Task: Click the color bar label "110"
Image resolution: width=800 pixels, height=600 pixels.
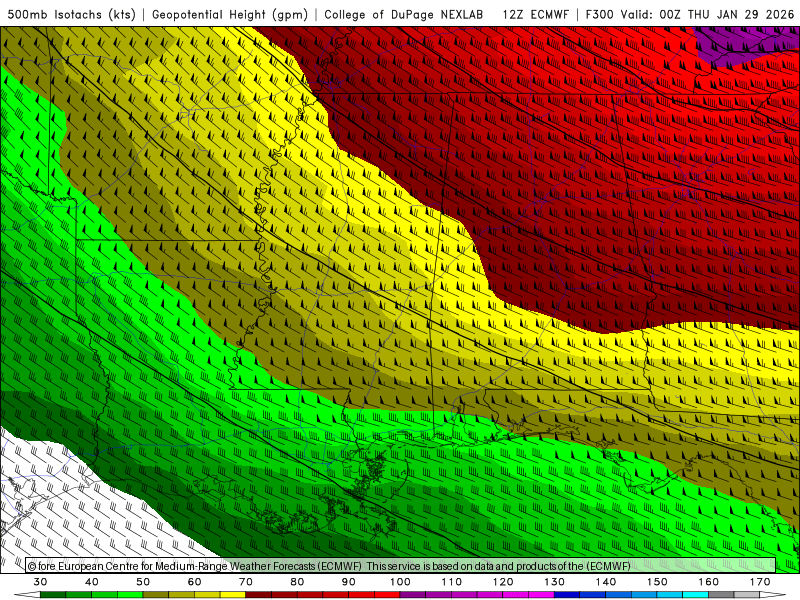Action: click(x=452, y=582)
